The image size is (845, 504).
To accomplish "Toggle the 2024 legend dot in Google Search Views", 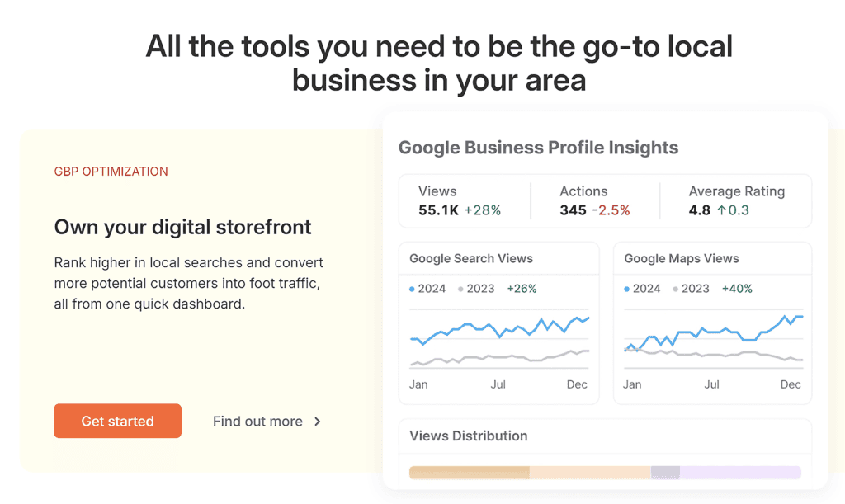I will tap(413, 289).
